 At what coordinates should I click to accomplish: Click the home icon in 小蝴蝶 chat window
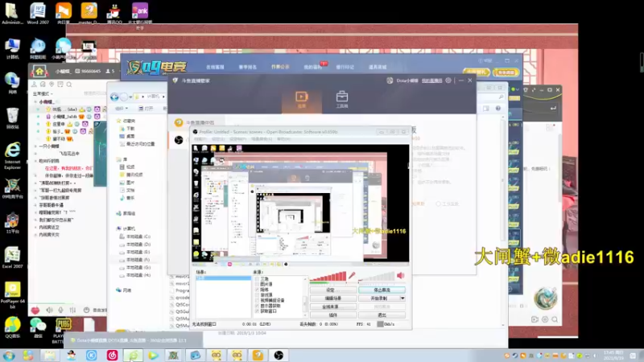tap(39, 72)
